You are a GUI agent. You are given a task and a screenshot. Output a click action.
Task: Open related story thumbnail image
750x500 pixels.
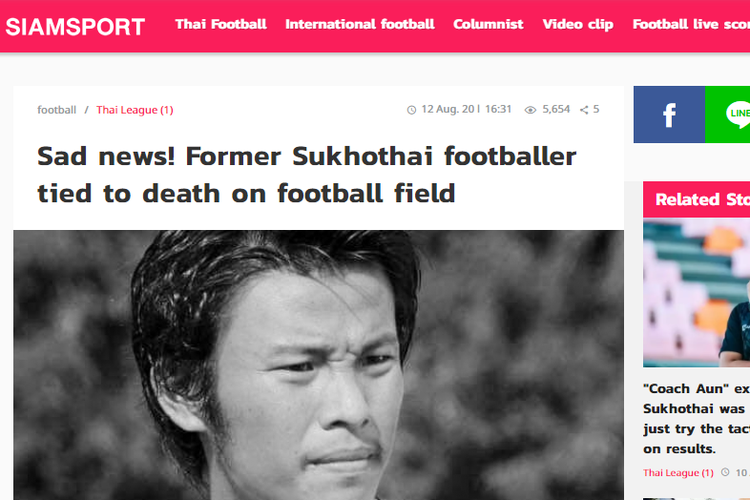pos(696,293)
